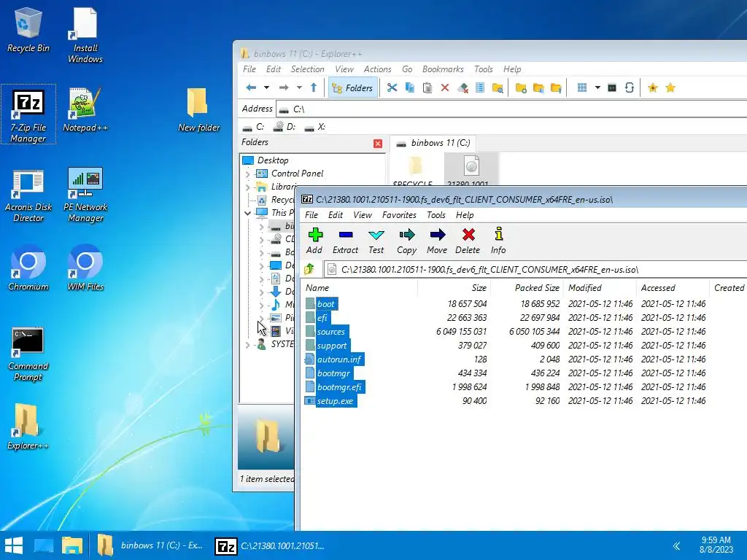
Task: Click the Copy icon in Explorer++ toolbar
Action: 409,87
